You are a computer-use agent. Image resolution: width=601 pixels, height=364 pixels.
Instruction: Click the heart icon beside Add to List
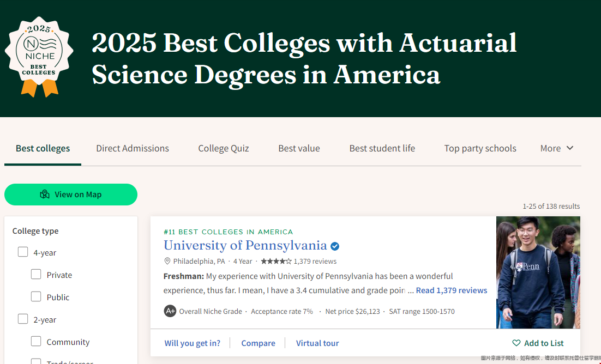tap(516, 343)
